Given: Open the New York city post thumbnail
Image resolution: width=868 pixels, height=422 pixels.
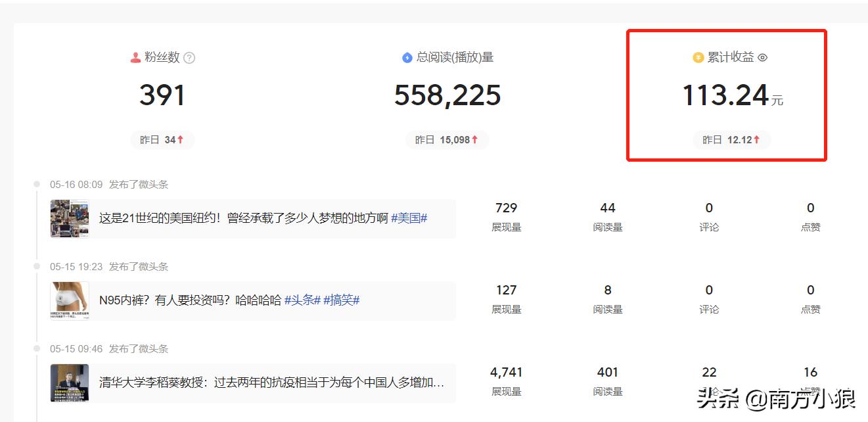Looking at the screenshot, I should (69, 219).
